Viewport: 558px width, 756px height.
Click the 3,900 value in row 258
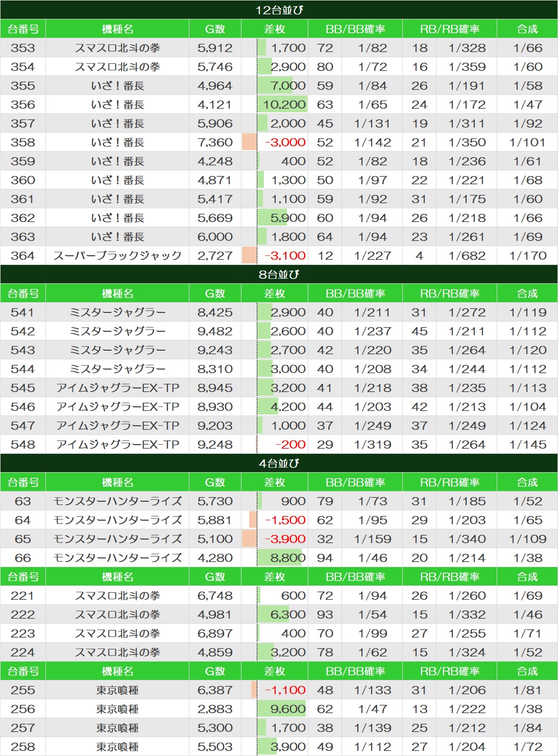pos(288,747)
